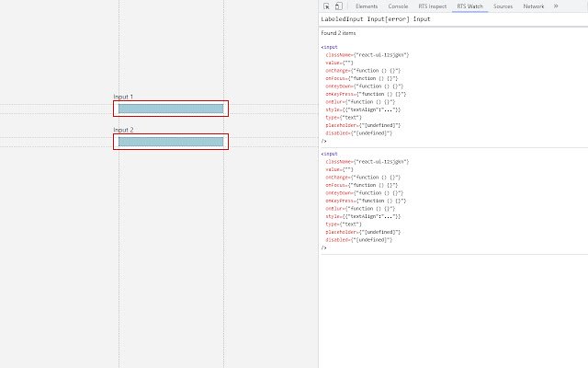
Task: Select the first <input tag line
Action: click(329, 47)
